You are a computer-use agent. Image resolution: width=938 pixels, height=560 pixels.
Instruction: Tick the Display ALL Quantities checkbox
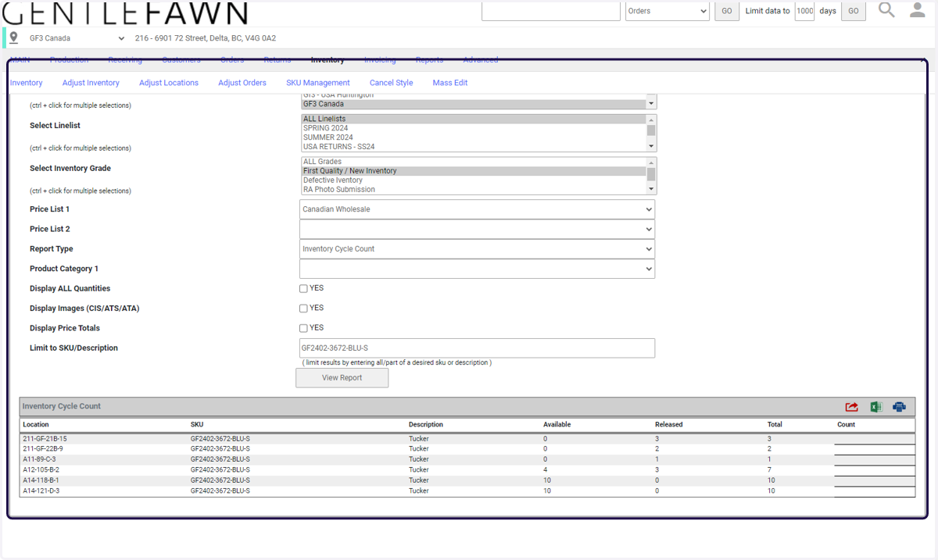[x=303, y=288]
